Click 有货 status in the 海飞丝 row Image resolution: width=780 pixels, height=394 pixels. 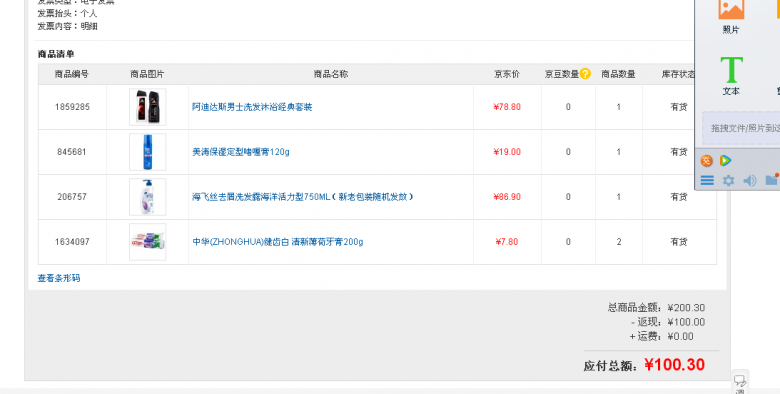point(679,197)
